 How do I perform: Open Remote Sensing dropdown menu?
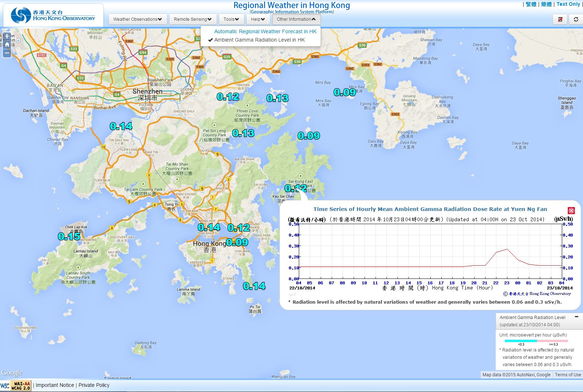[193, 19]
